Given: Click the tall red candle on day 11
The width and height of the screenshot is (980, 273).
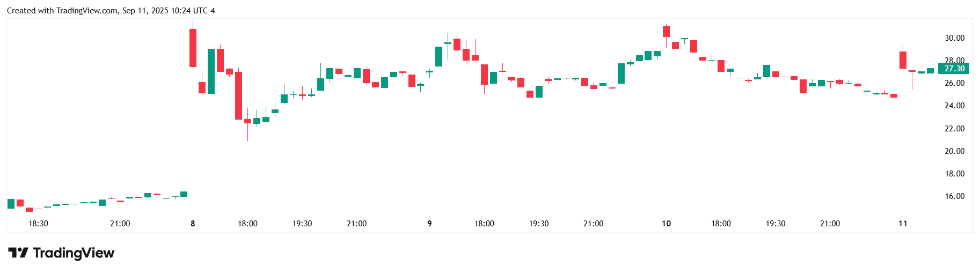Looking at the screenshot, I should pyautogui.click(x=903, y=60).
